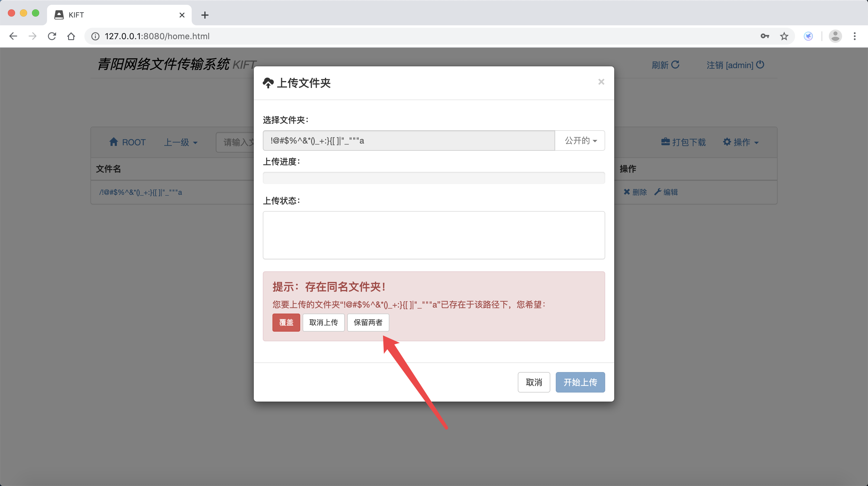Click the file search input box

235,142
